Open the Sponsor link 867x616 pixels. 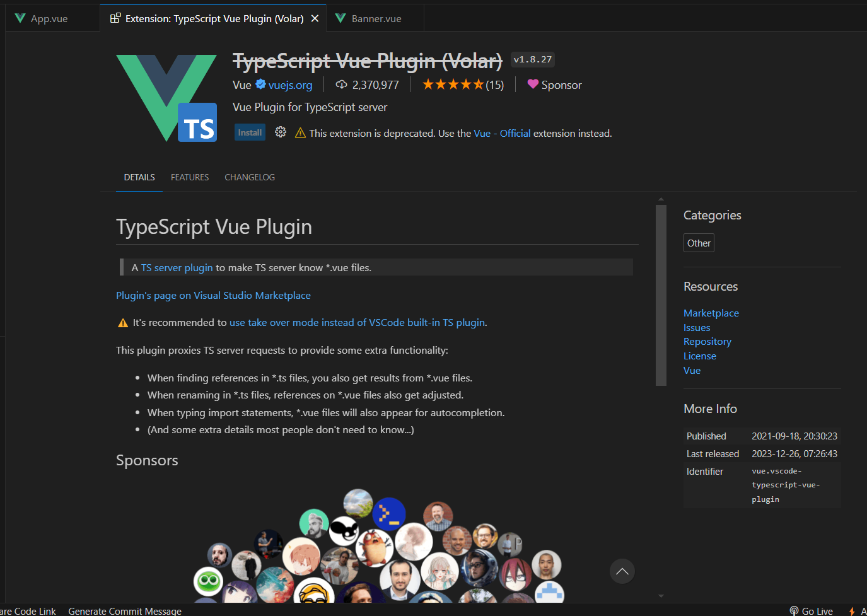tap(561, 85)
